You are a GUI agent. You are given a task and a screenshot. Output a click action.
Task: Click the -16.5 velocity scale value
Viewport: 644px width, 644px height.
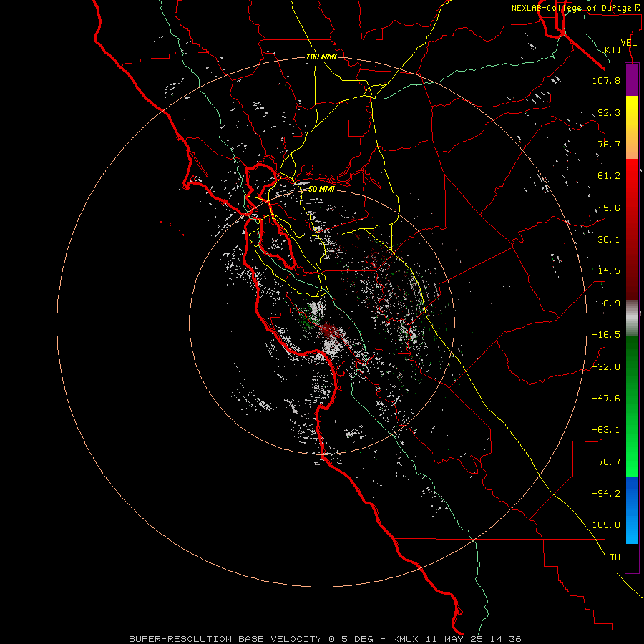coord(606,335)
